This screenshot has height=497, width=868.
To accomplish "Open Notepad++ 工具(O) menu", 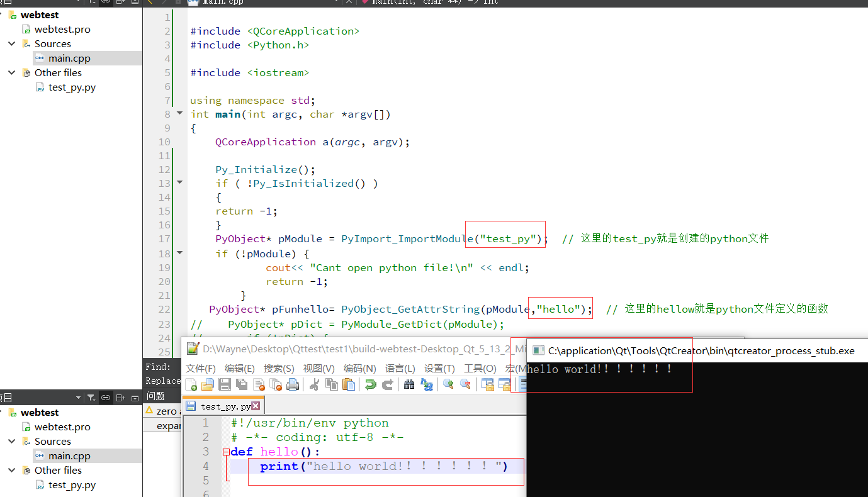I will (480, 368).
